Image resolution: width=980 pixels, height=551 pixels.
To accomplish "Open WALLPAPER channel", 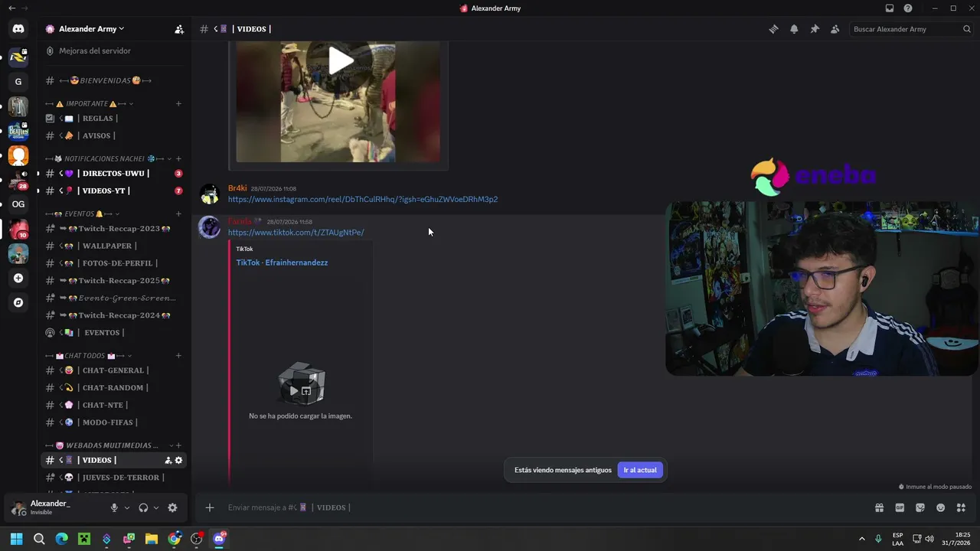I will (114, 246).
